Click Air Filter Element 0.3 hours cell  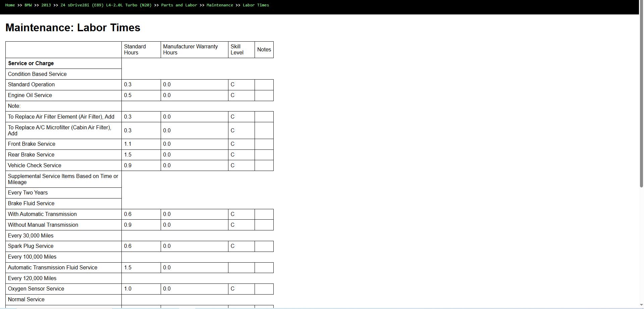[x=141, y=117]
